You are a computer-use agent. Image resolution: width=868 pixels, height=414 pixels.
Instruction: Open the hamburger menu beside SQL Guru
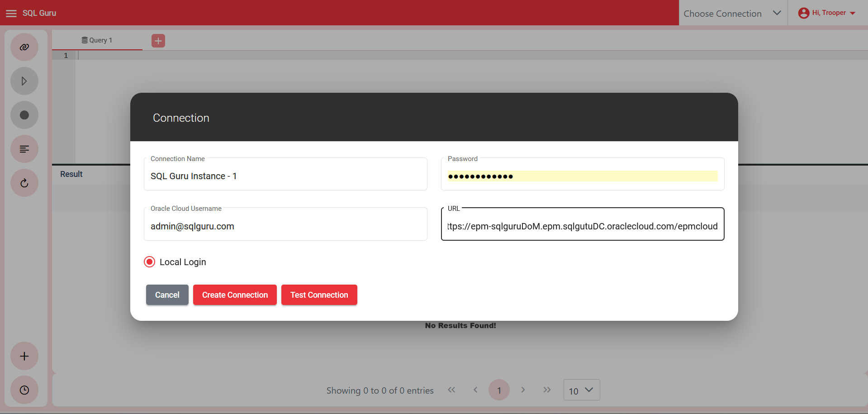tap(11, 14)
